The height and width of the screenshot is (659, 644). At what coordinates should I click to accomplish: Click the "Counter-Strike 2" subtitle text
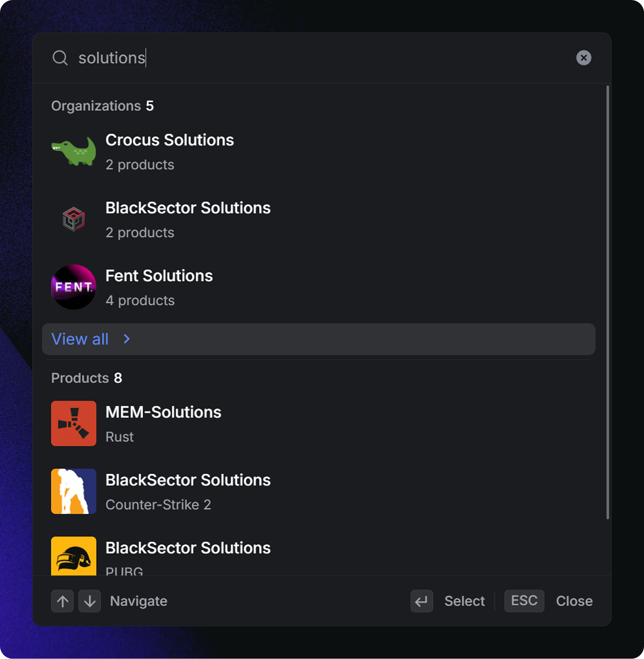pos(158,505)
